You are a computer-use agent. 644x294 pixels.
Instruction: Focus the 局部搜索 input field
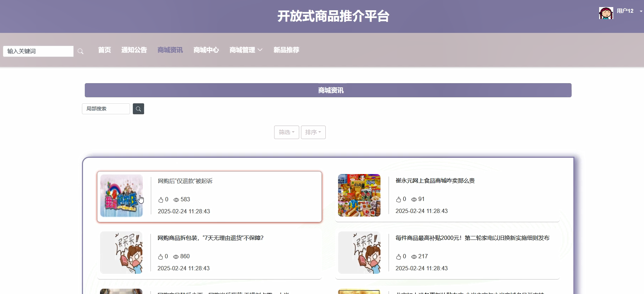click(106, 109)
